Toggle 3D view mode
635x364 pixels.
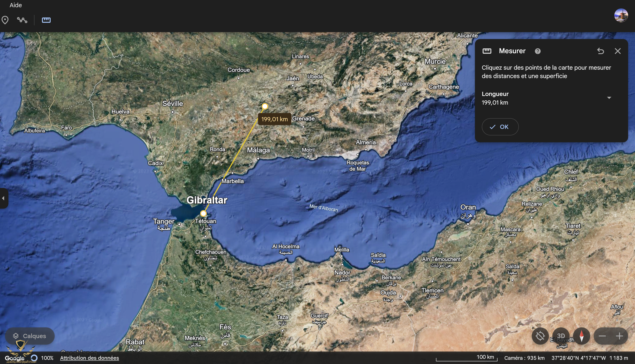pyautogui.click(x=561, y=336)
